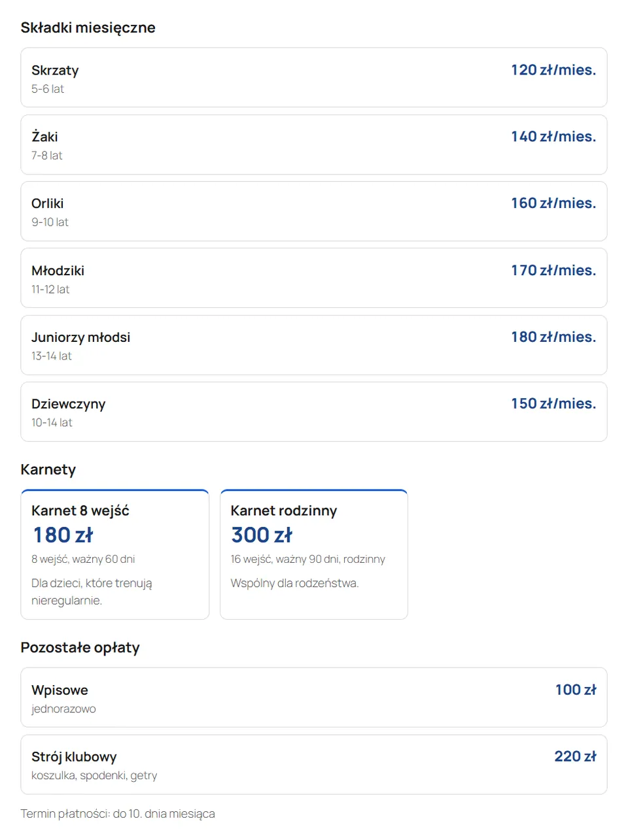The image size is (628, 840).
Task: Click the '10-14 lat' age range
Action: pos(52,423)
